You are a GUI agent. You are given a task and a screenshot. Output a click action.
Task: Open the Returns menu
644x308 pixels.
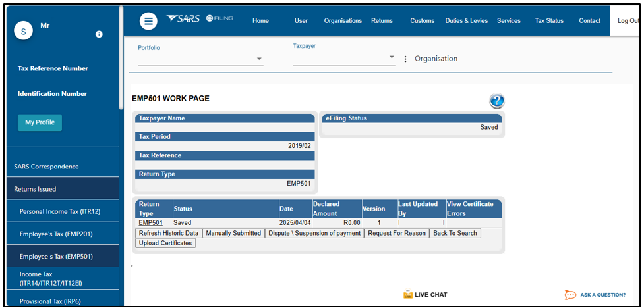click(x=382, y=21)
